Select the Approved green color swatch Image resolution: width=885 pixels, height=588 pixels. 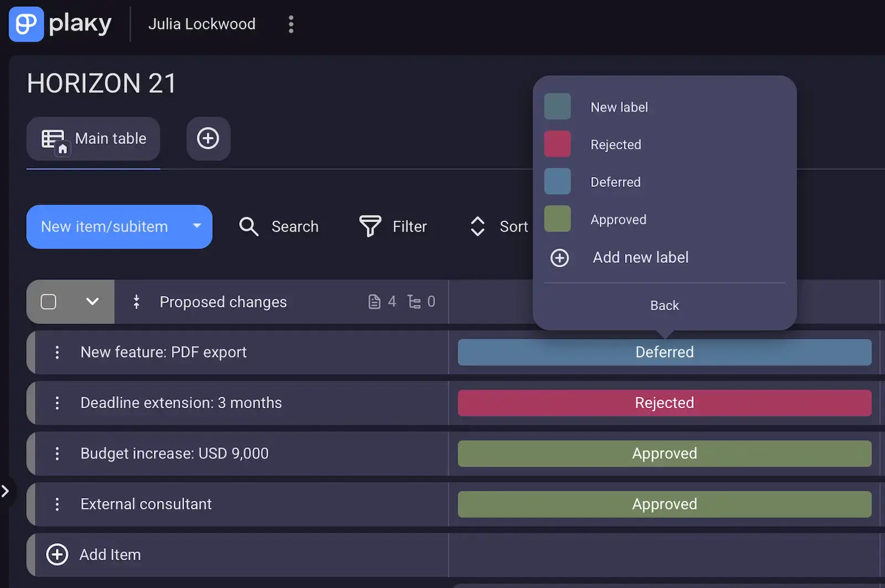click(x=558, y=219)
